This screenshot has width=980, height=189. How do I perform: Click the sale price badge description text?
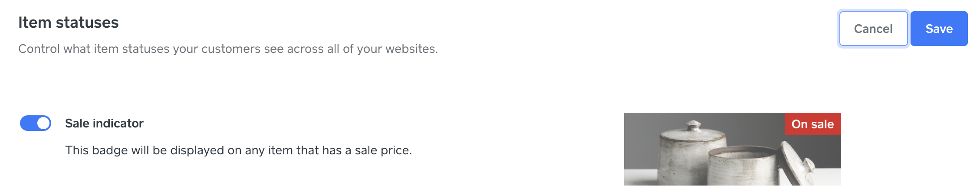[238, 150]
